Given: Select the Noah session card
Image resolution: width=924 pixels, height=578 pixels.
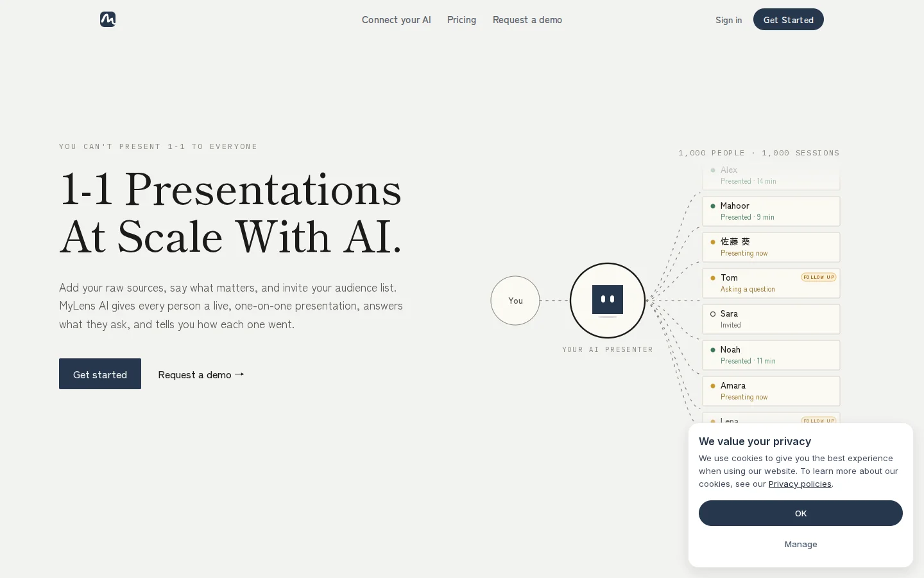Looking at the screenshot, I should click(771, 355).
